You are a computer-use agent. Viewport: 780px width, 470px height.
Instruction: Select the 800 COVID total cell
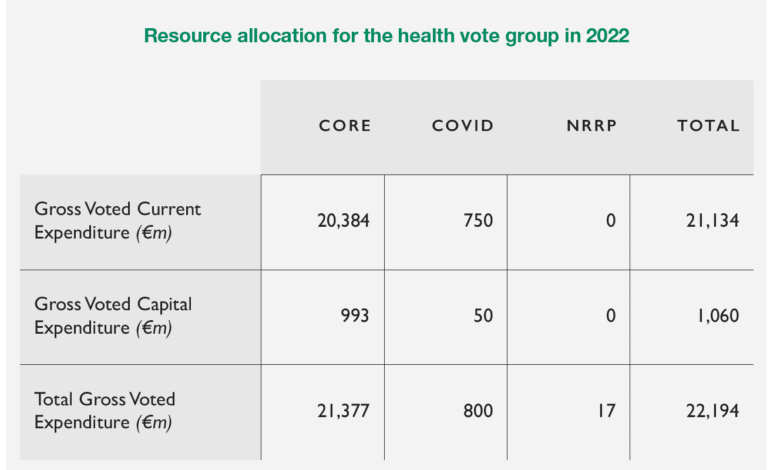(x=477, y=411)
